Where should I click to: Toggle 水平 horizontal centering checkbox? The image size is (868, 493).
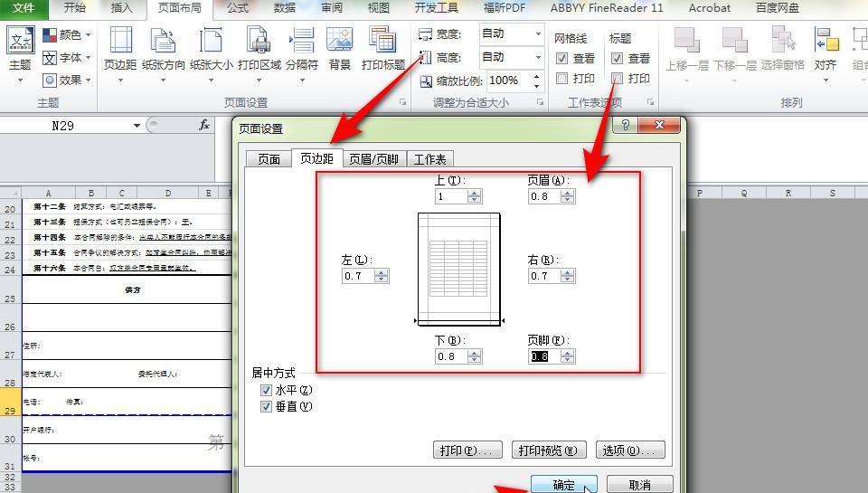[266, 391]
